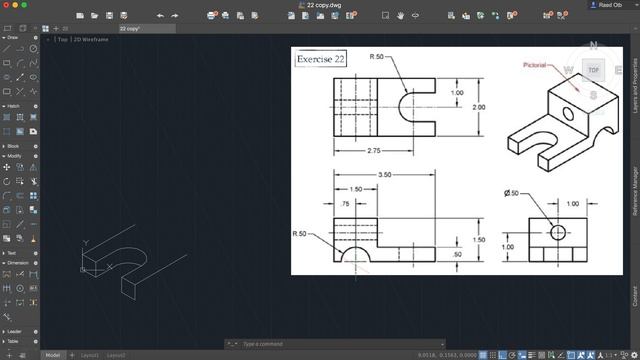Click the Exercise 22 reference image

point(457,161)
